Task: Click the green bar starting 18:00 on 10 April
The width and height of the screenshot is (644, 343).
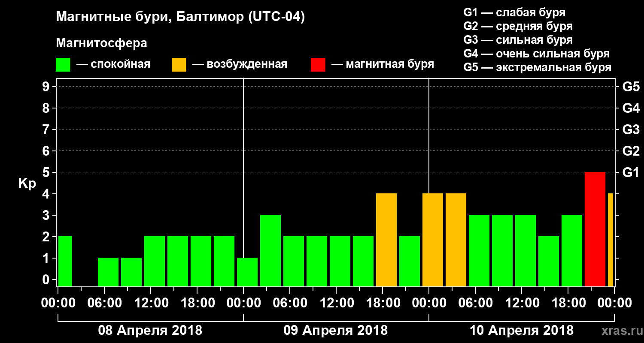Action: (x=572, y=251)
